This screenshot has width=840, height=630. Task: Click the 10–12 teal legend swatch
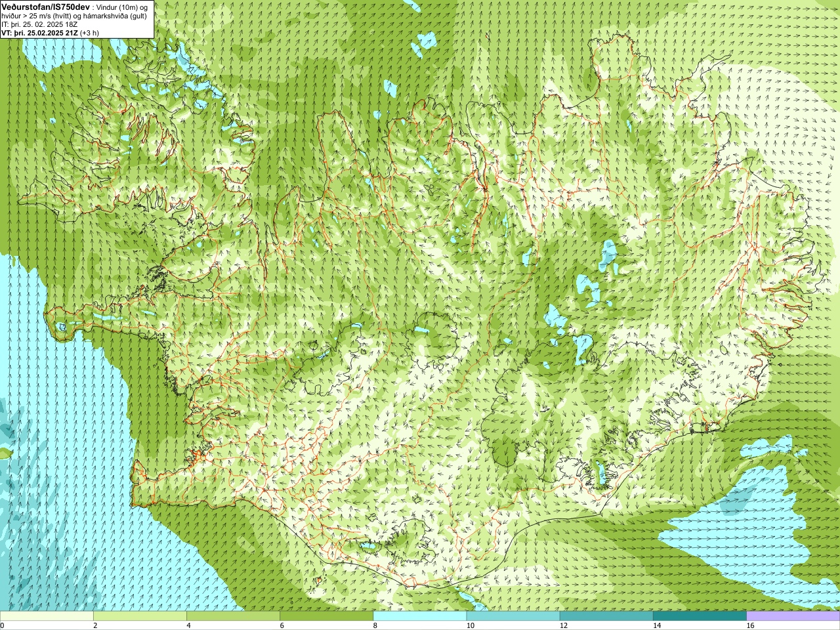513,616
